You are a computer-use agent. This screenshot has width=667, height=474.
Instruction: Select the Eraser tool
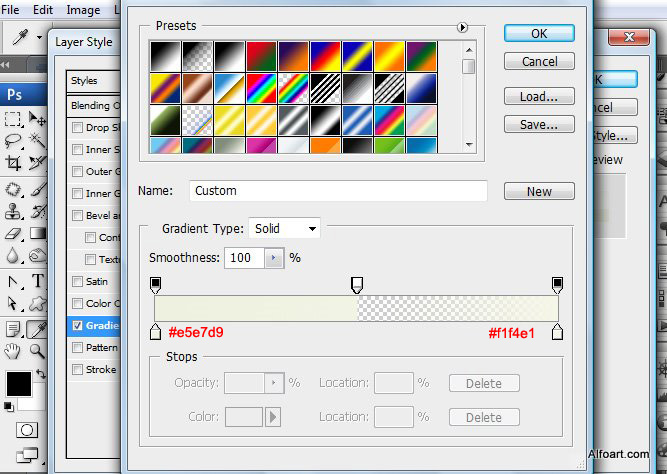pos(13,234)
